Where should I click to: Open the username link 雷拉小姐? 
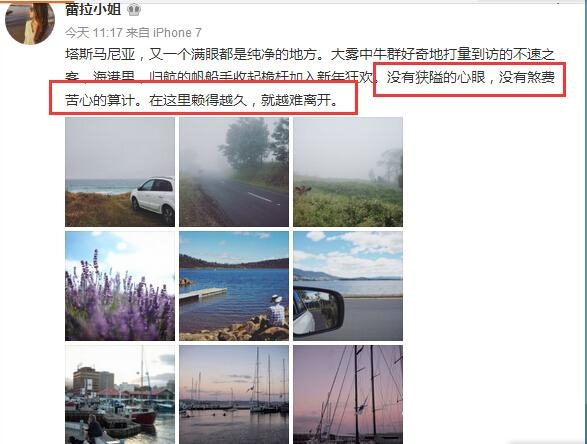coord(93,9)
